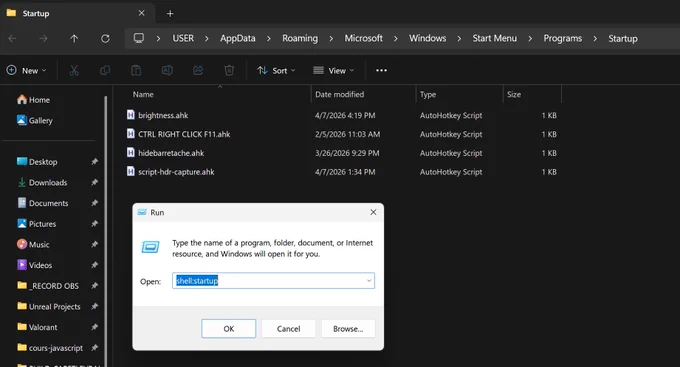Screen dimensions: 680x367
Task: Close the Startup tab
Action: coord(141,13)
